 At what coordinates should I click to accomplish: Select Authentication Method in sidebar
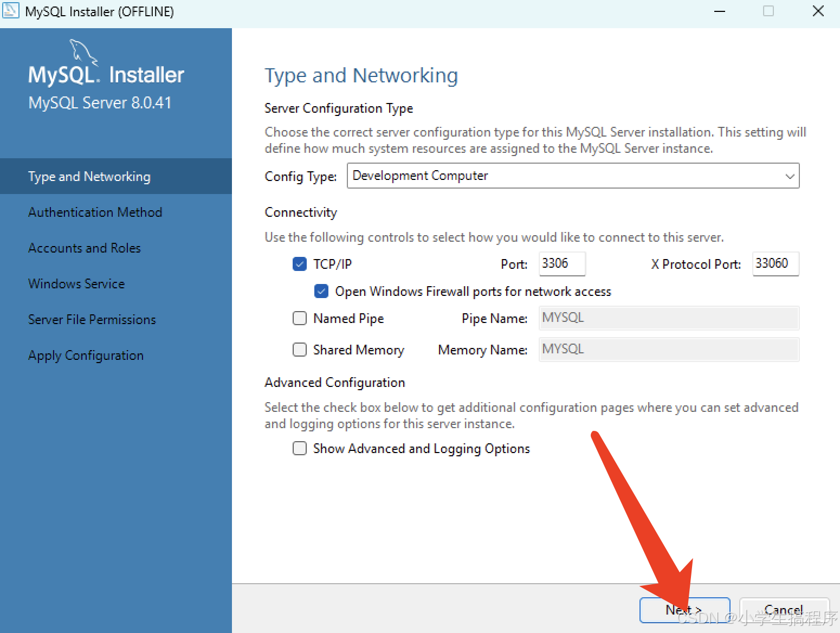(95, 212)
